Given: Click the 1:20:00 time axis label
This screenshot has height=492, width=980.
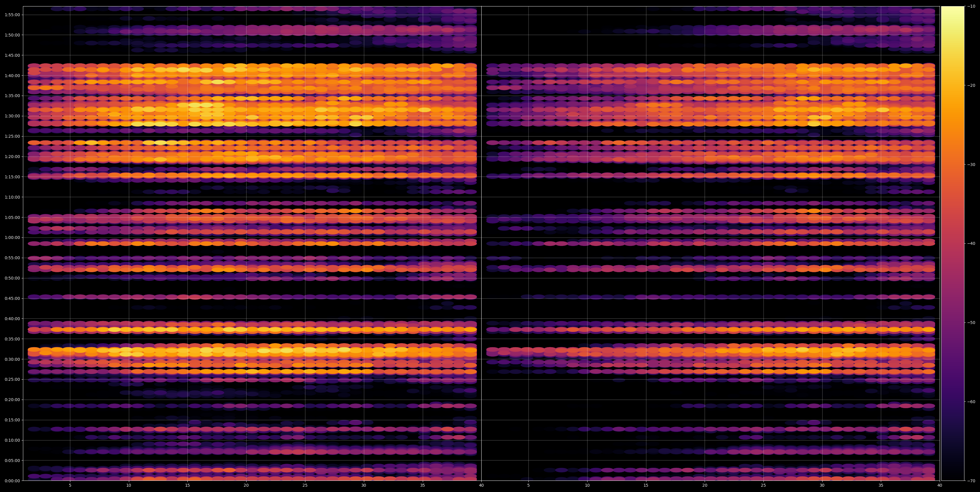Looking at the screenshot, I should 12,156.
